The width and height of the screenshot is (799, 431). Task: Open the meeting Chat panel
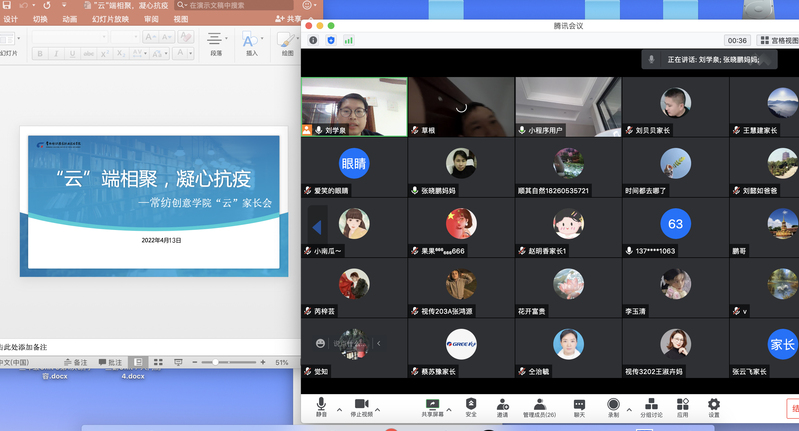click(x=579, y=404)
